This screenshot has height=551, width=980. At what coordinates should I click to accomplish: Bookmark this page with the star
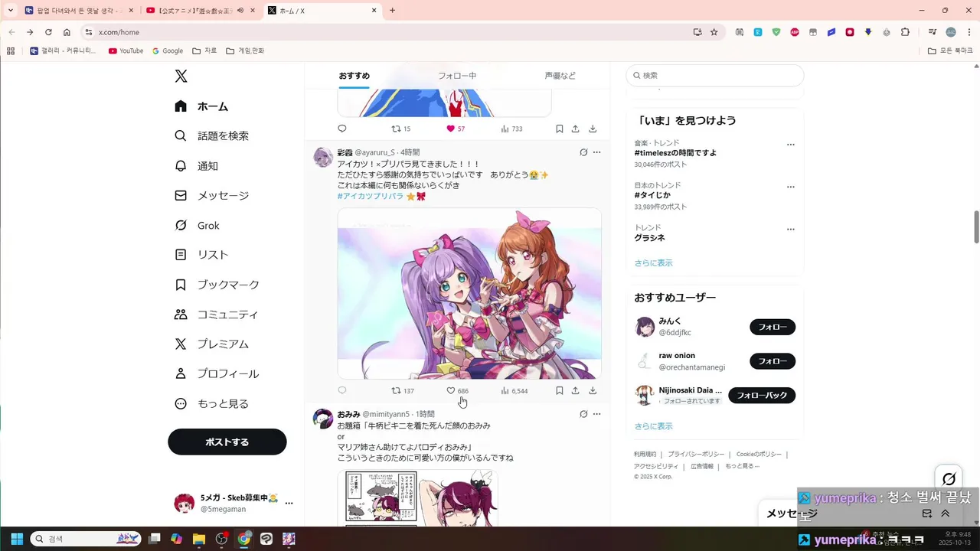[x=714, y=32]
